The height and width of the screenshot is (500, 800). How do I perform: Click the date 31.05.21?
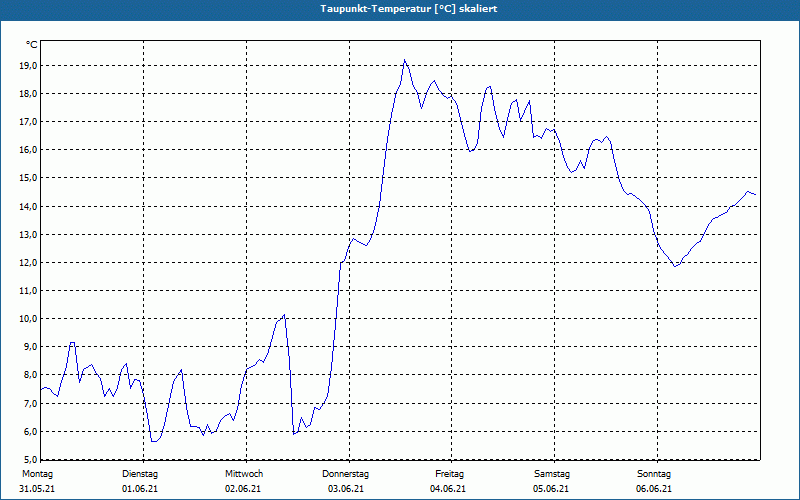[x=37, y=489]
